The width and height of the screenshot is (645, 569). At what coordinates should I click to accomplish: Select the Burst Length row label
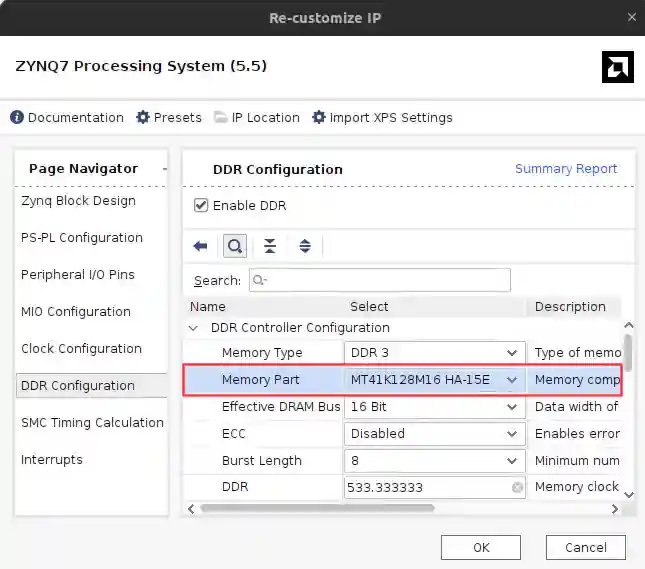pyautogui.click(x=262, y=460)
